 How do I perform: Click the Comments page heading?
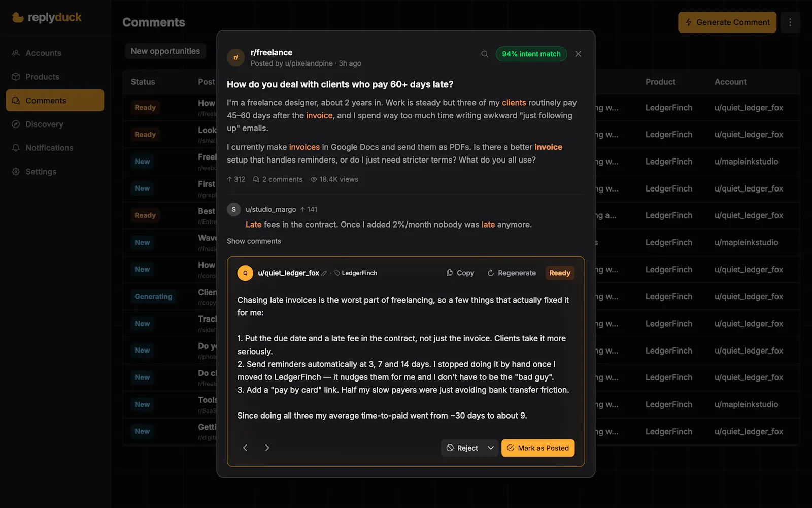coord(154,22)
